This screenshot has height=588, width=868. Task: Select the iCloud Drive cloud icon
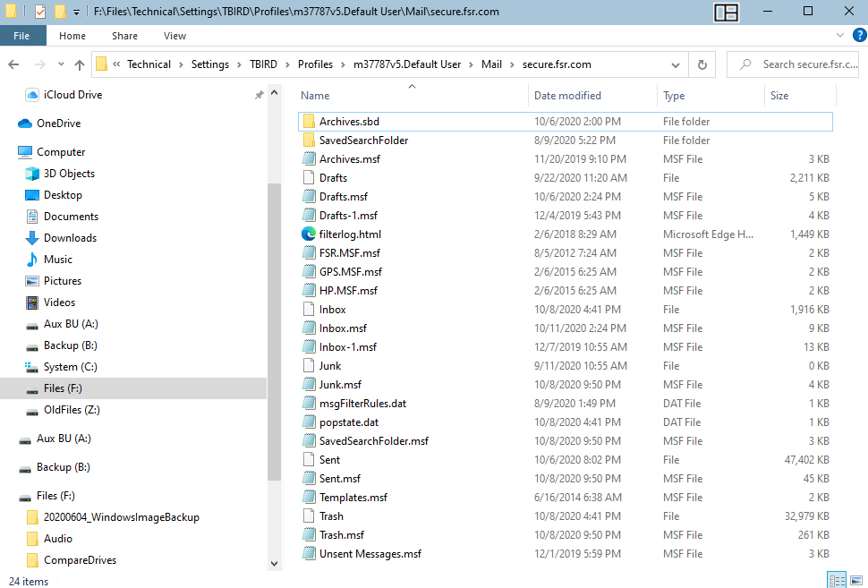coord(32,95)
